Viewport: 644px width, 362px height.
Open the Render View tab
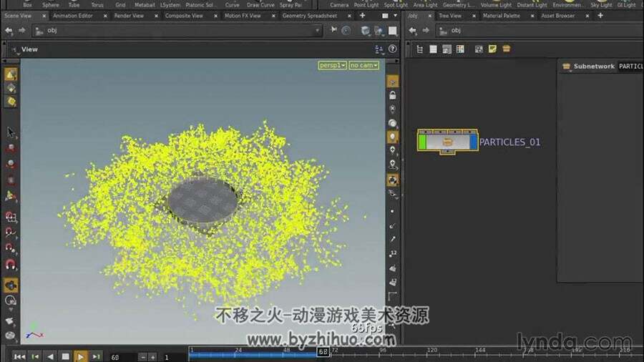click(x=129, y=16)
